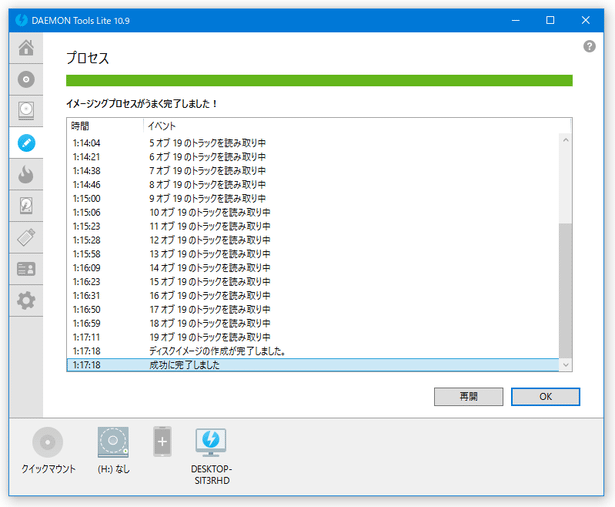Click the log scrollbar down arrow
Screen dimensions: 615x507
[566, 365]
